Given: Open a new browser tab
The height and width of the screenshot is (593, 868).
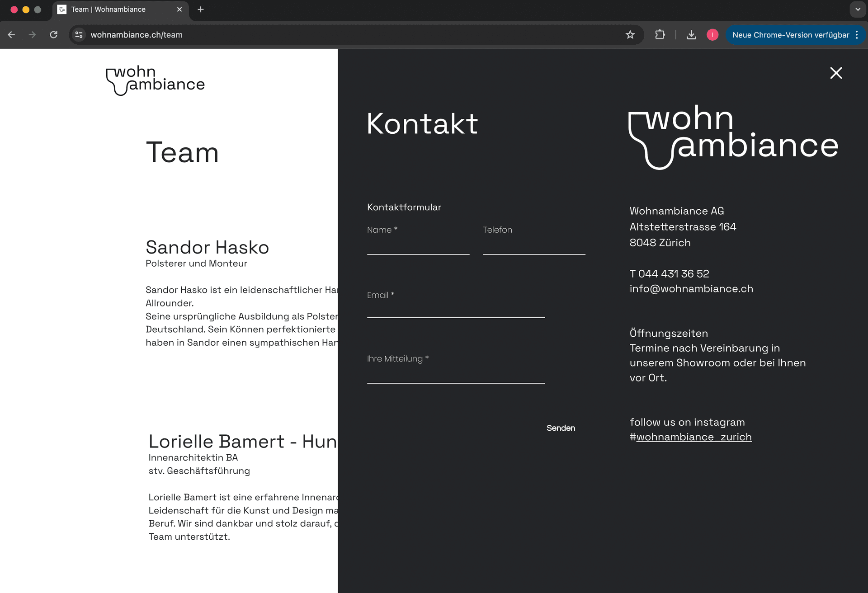Looking at the screenshot, I should 201,9.
